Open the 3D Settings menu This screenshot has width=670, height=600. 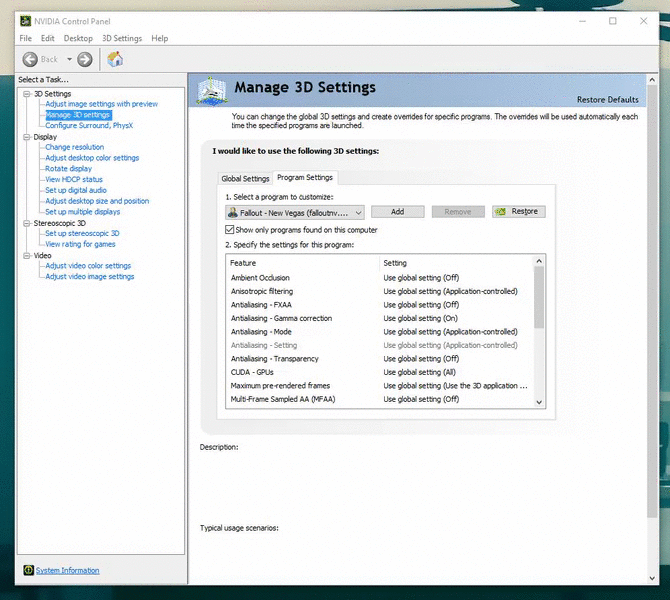(x=122, y=38)
